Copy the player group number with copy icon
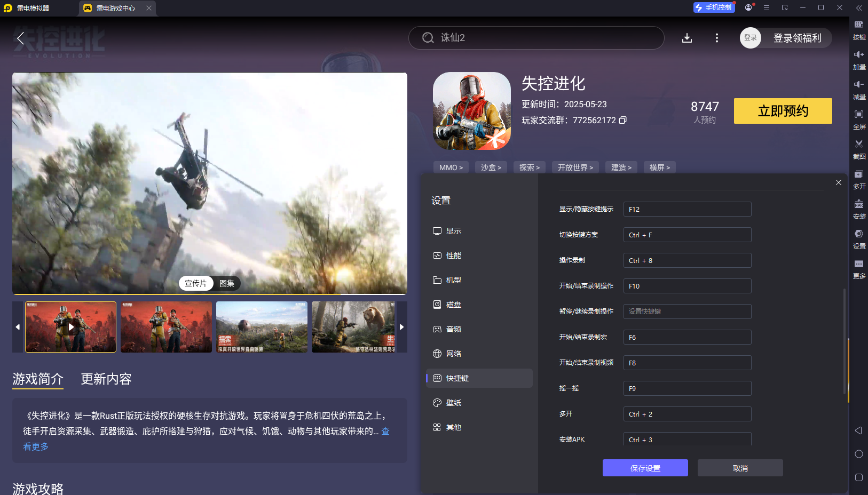The width and height of the screenshot is (868, 495). point(624,121)
